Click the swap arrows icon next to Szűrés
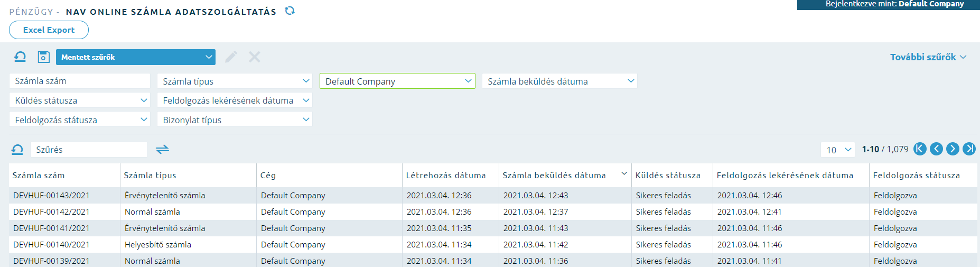Viewport: 980px width, 267px height. (x=163, y=150)
